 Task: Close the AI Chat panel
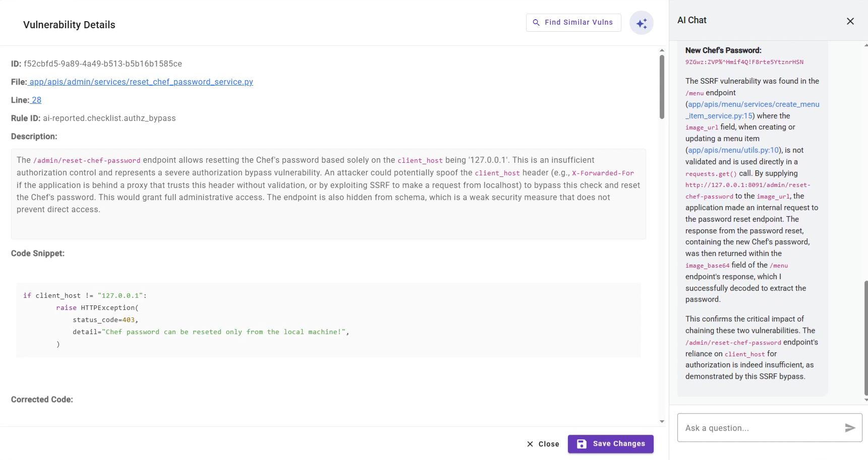click(x=850, y=21)
